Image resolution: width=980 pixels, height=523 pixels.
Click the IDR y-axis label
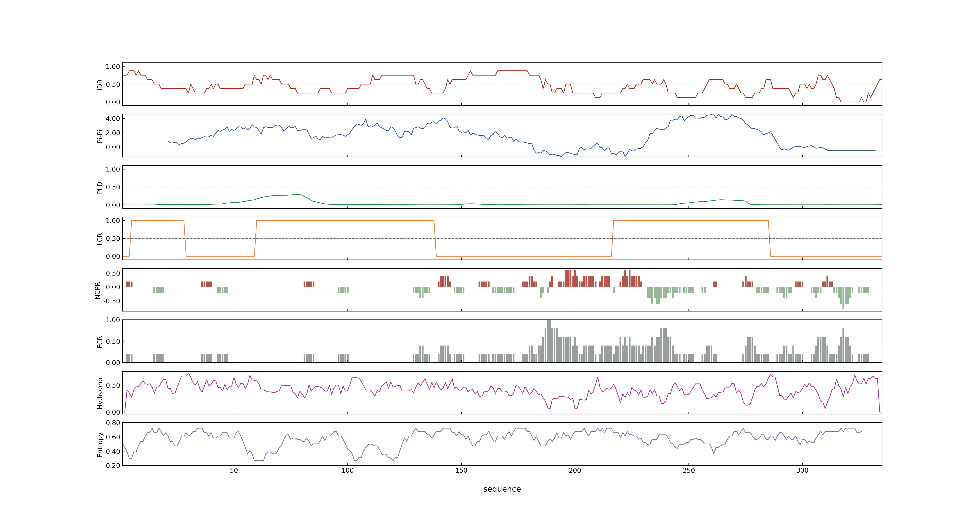pyautogui.click(x=100, y=85)
